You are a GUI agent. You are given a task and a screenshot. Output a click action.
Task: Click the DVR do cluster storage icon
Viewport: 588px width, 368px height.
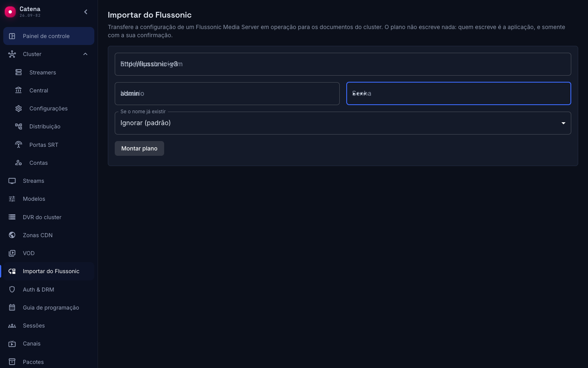click(x=12, y=217)
